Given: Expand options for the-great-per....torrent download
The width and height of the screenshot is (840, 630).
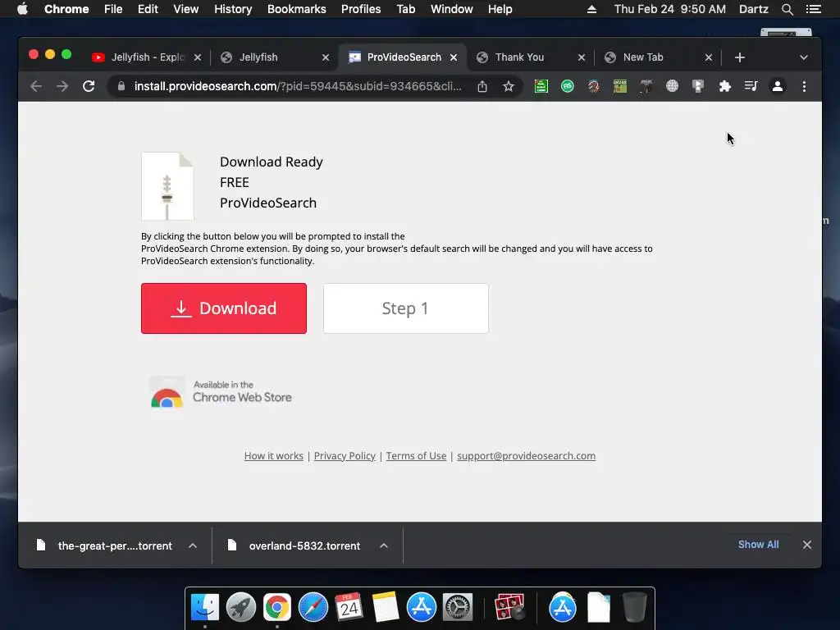Looking at the screenshot, I should click(x=193, y=546).
